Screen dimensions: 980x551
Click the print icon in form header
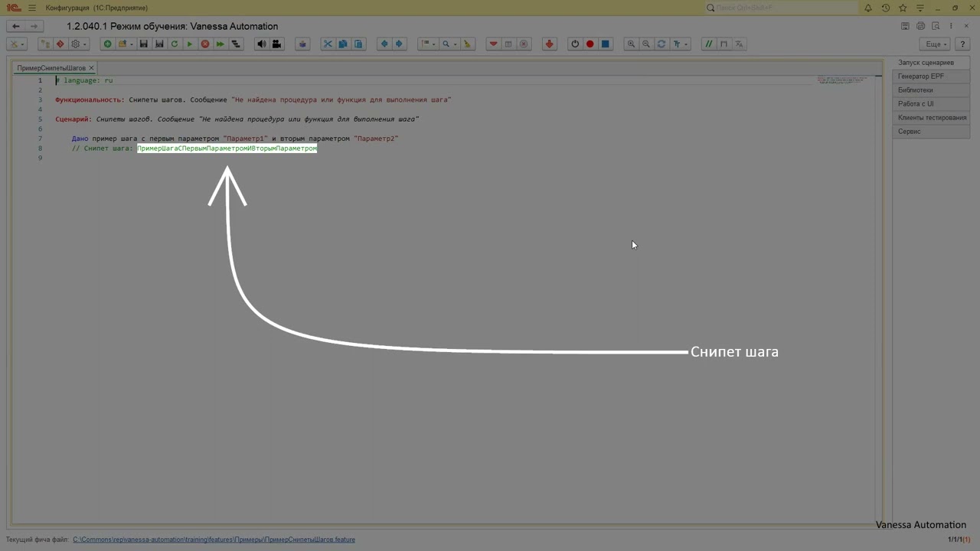[x=920, y=26]
